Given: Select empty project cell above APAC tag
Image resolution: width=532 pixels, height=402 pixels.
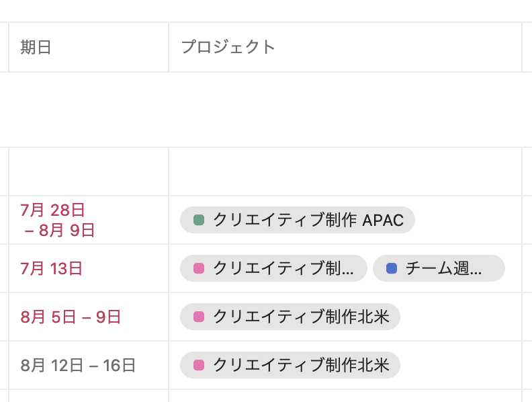Looking at the screenshot, I should [344, 171].
